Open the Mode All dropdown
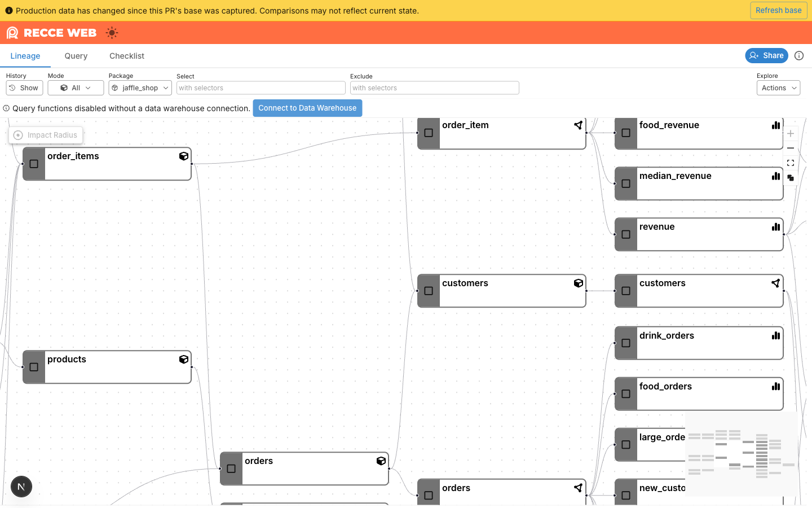The image size is (812, 508). 76,88
